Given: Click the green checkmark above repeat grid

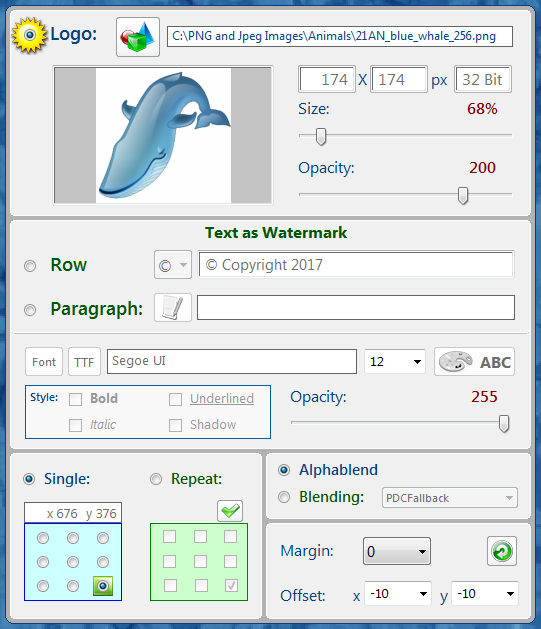Looking at the screenshot, I should click(230, 511).
